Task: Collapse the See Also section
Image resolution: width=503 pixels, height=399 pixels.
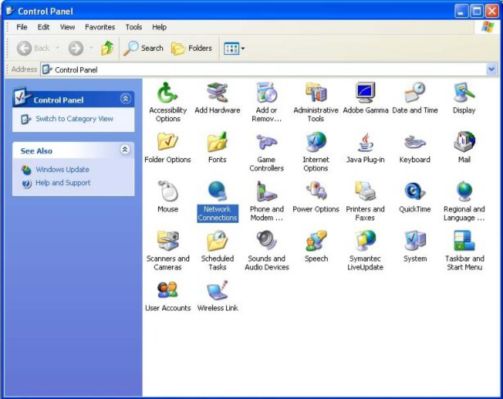Action: tap(125, 149)
